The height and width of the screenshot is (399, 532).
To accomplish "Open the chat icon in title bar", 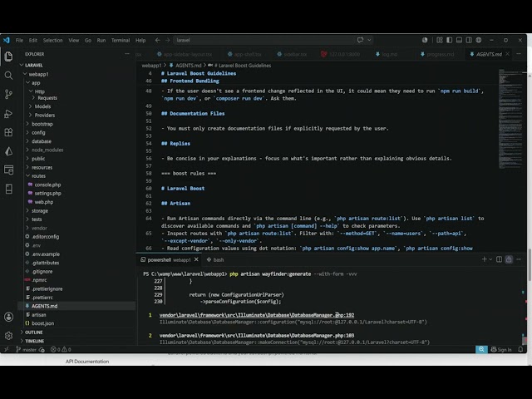I will [x=360, y=40].
